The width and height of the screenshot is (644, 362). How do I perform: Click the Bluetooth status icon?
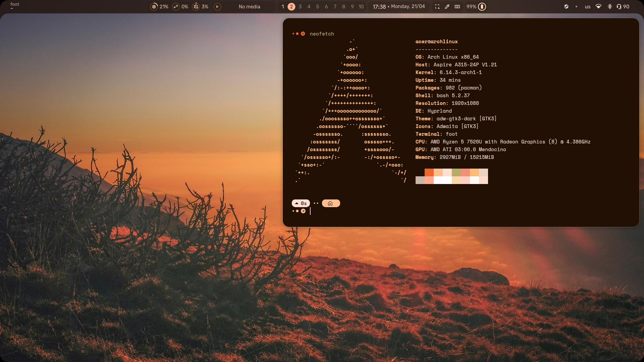click(610, 6)
